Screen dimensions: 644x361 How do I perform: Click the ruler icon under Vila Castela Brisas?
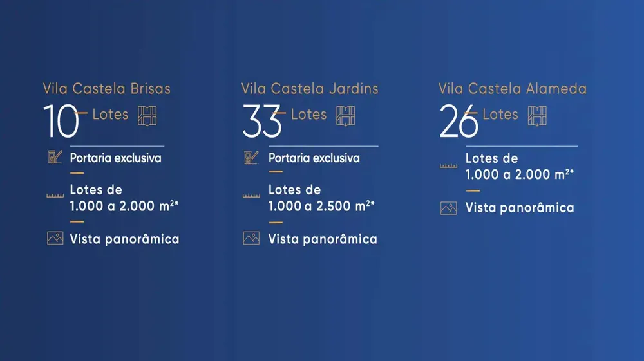[55, 196]
